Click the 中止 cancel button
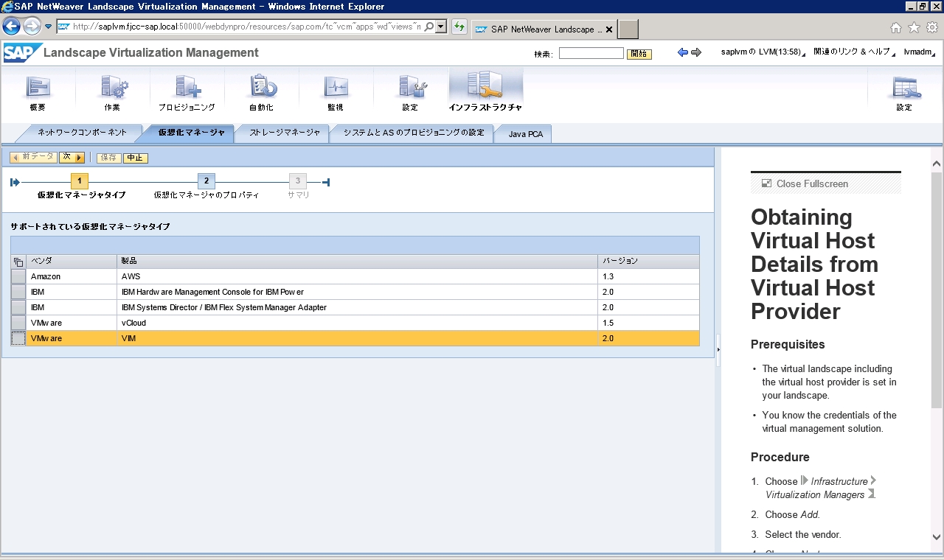Viewport: 944px width, 560px height. point(135,158)
